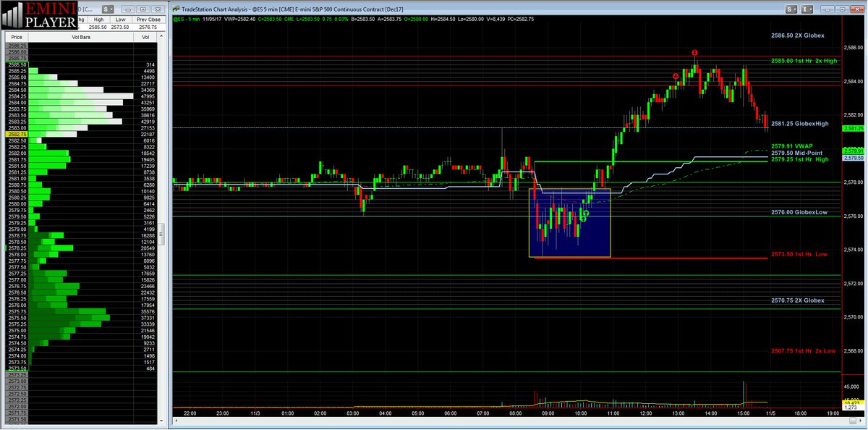Click the Prev Close header cell
This screenshot has height=430, width=868.
[x=148, y=20]
